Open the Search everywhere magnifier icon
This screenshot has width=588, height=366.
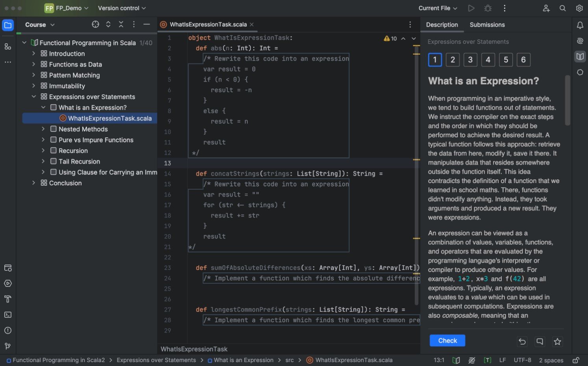tap(562, 8)
